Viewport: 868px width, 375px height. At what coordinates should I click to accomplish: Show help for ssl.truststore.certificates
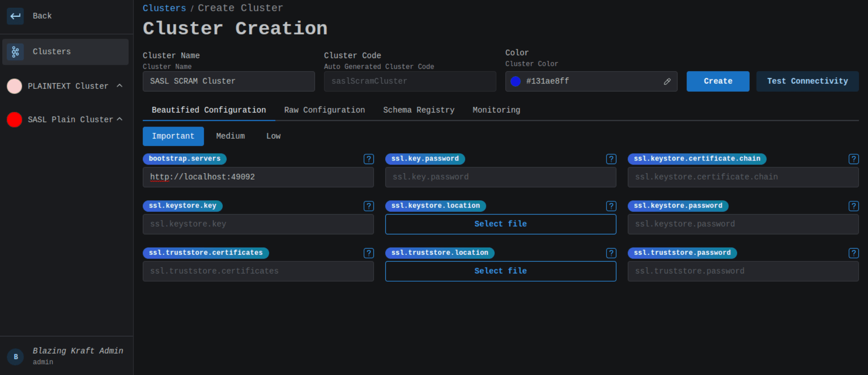[369, 253]
